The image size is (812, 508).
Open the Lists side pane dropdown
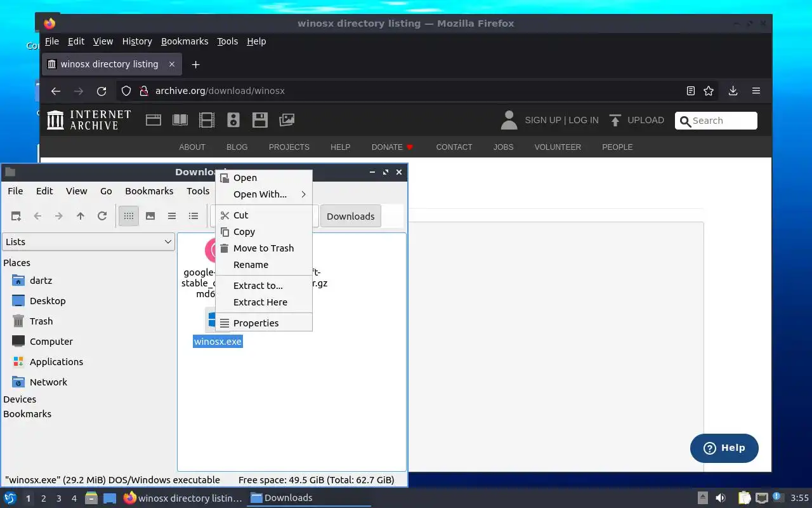point(88,242)
